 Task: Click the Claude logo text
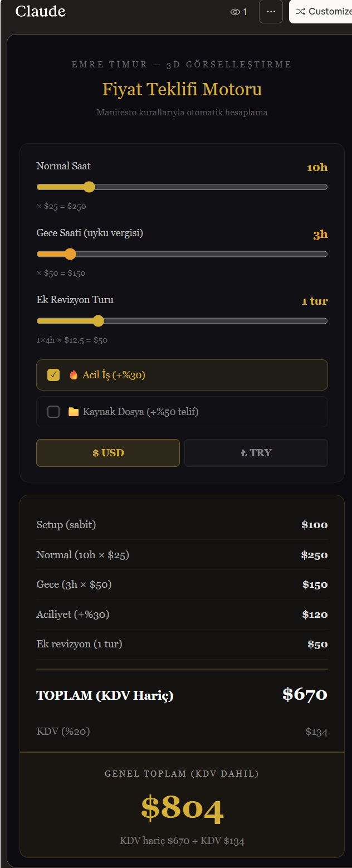click(x=40, y=11)
